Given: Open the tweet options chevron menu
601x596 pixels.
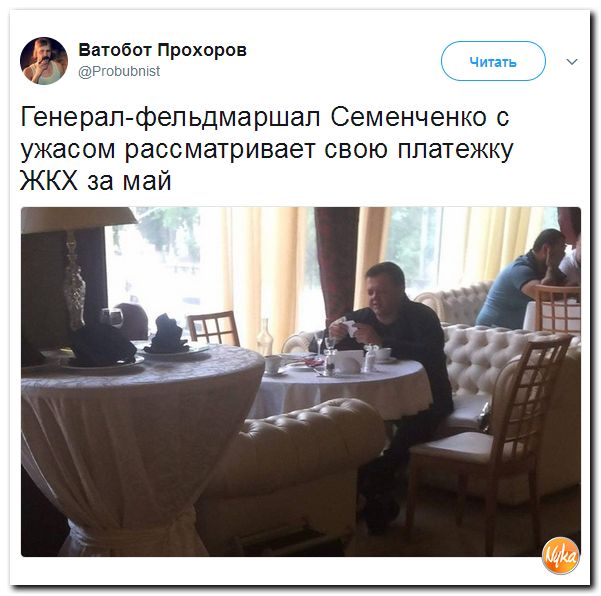Looking at the screenshot, I should point(571,62).
